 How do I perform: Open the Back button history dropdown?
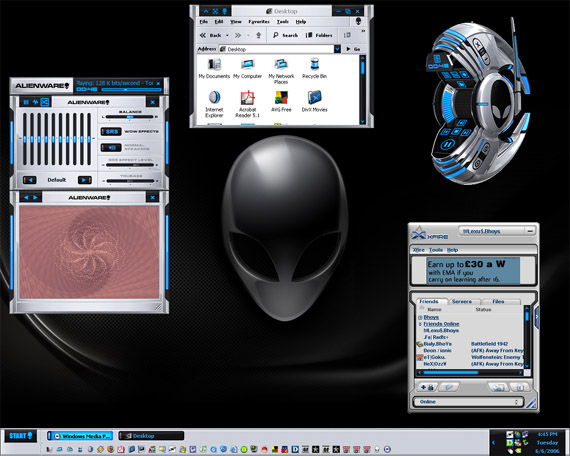[x=227, y=35]
